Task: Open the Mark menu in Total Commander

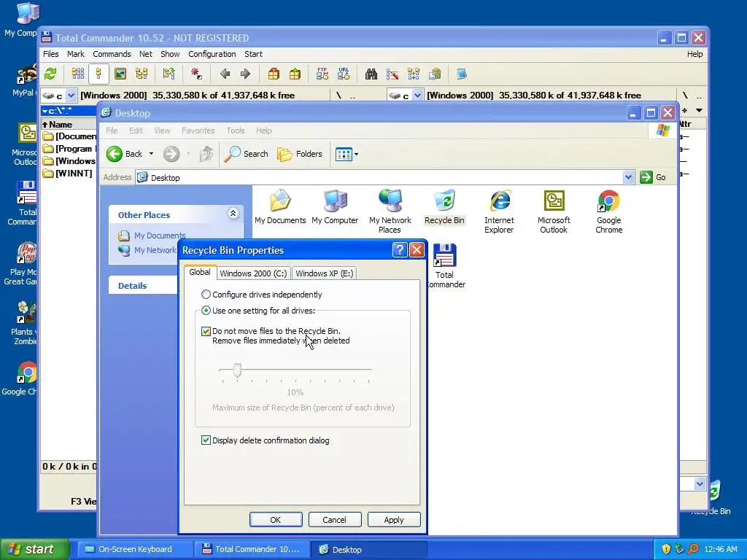Action: pos(75,54)
